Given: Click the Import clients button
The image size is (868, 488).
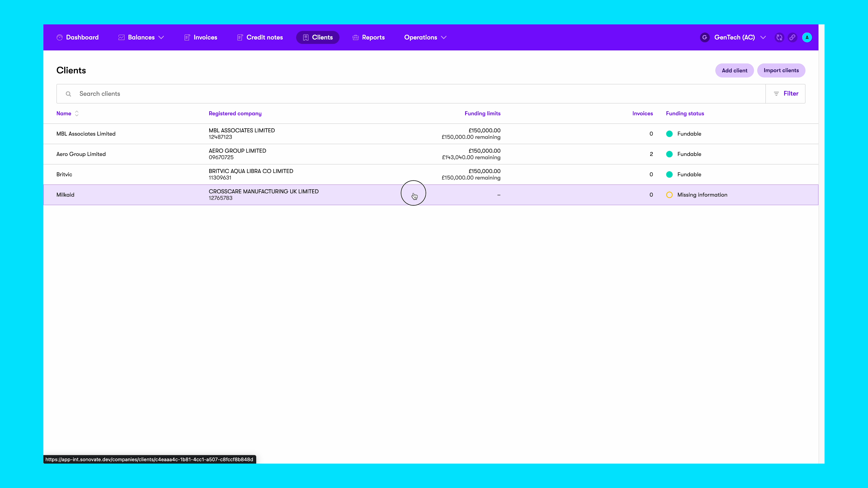Looking at the screenshot, I should point(781,70).
